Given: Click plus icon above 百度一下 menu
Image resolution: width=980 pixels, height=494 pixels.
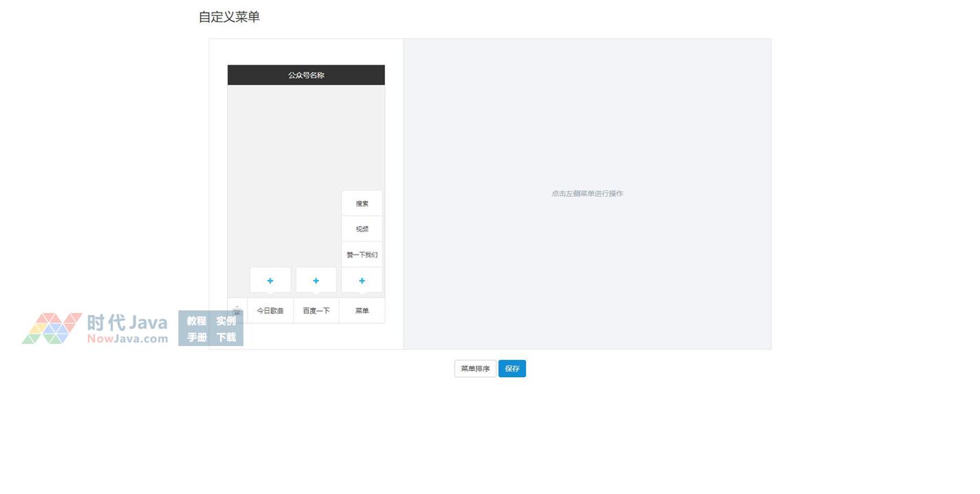Looking at the screenshot, I should (316, 281).
